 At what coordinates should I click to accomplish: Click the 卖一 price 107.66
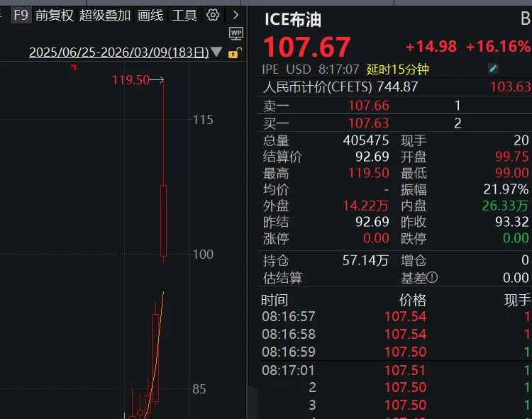click(368, 106)
